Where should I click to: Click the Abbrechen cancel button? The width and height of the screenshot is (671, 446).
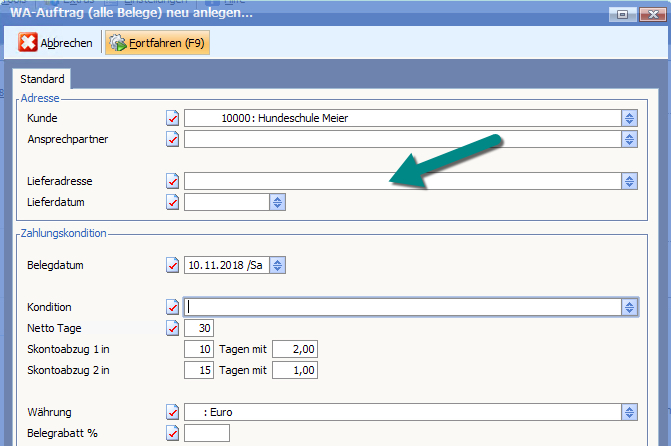[x=57, y=43]
